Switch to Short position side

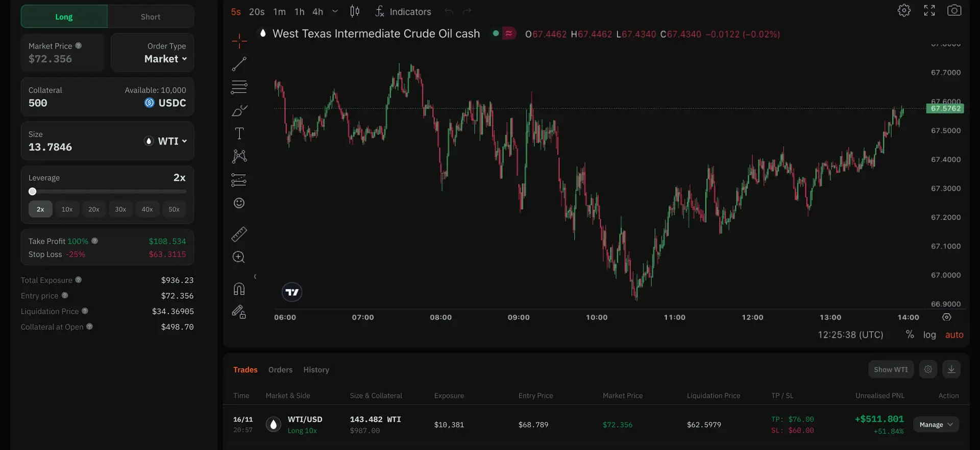tap(151, 17)
